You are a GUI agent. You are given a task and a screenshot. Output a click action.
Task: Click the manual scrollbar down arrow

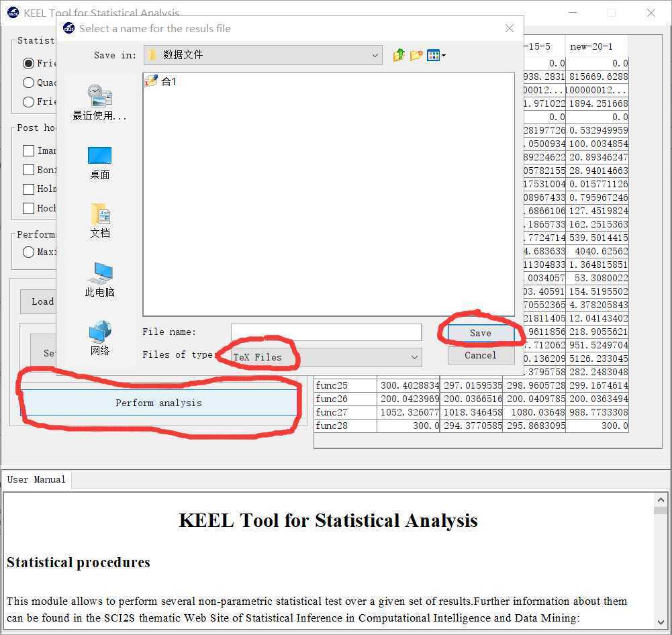pos(661,623)
